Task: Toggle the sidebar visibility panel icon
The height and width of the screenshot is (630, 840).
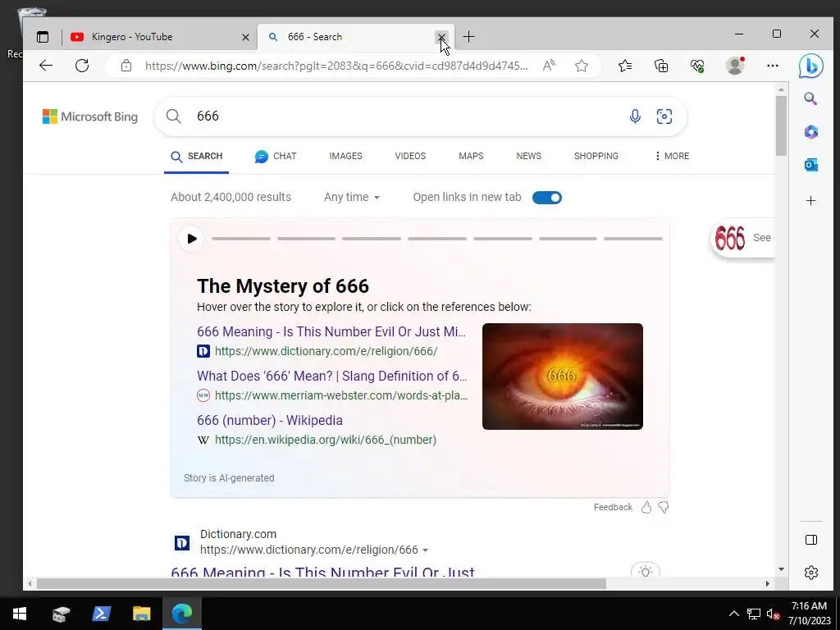Action: (811, 540)
